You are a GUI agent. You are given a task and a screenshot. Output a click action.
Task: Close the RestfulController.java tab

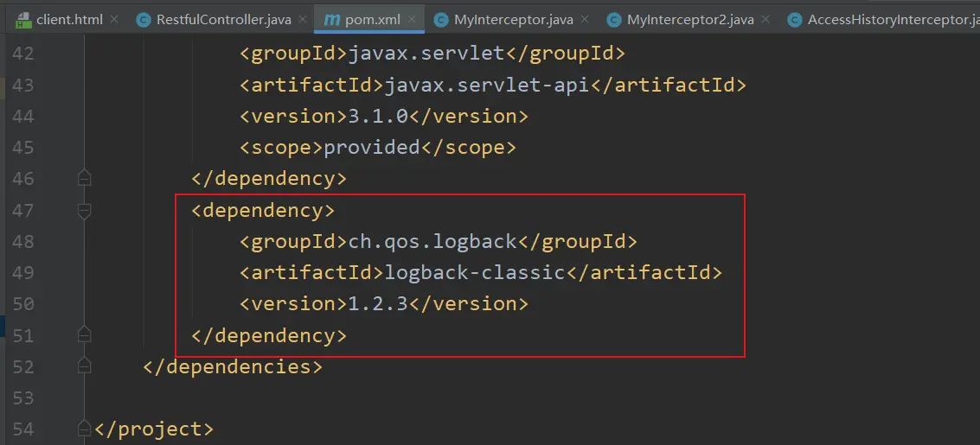pyautogui.click(x=303, y=19)
